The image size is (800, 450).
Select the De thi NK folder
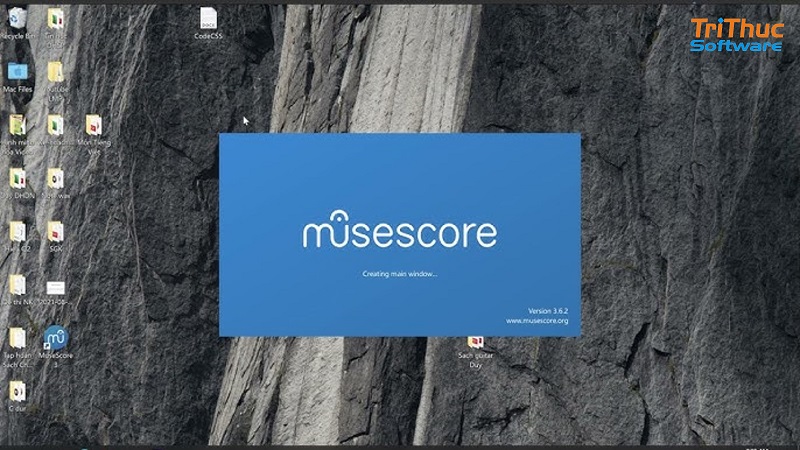(17, 285)
